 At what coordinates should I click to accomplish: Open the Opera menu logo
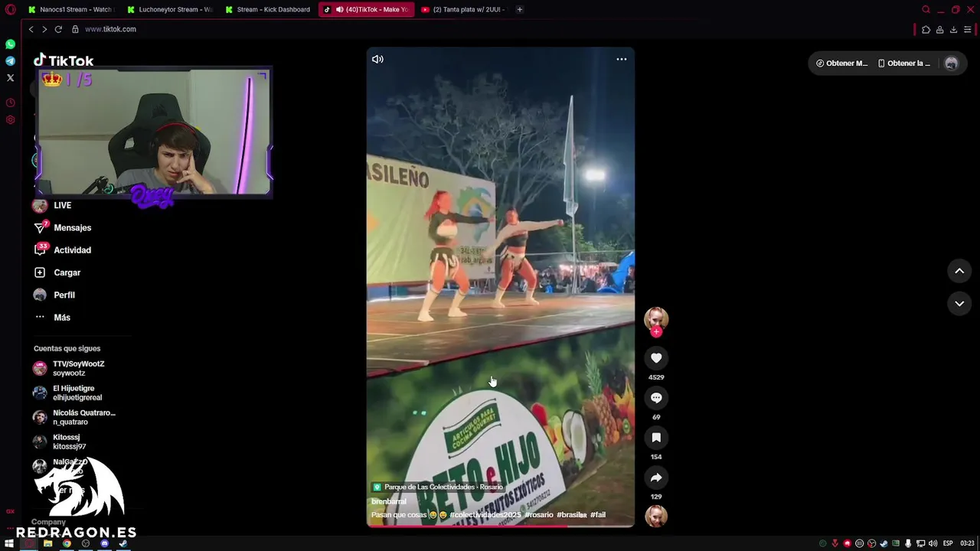[10, 9]
